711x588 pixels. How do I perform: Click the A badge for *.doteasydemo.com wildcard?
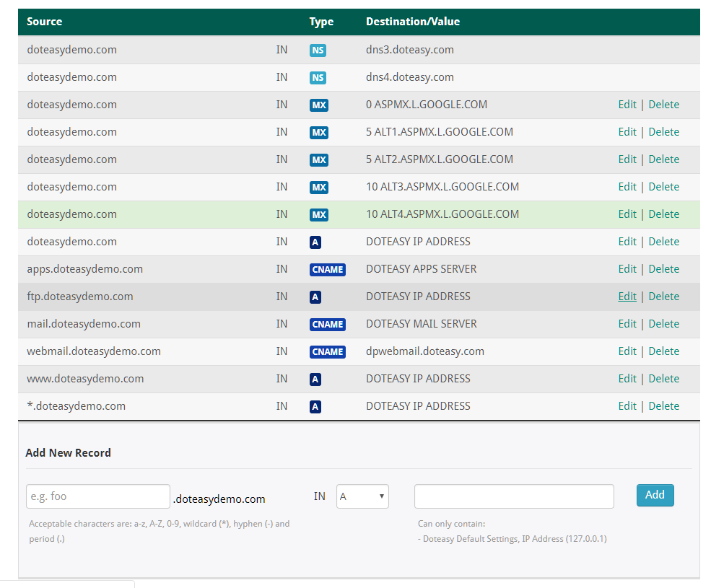coord(315,407)
